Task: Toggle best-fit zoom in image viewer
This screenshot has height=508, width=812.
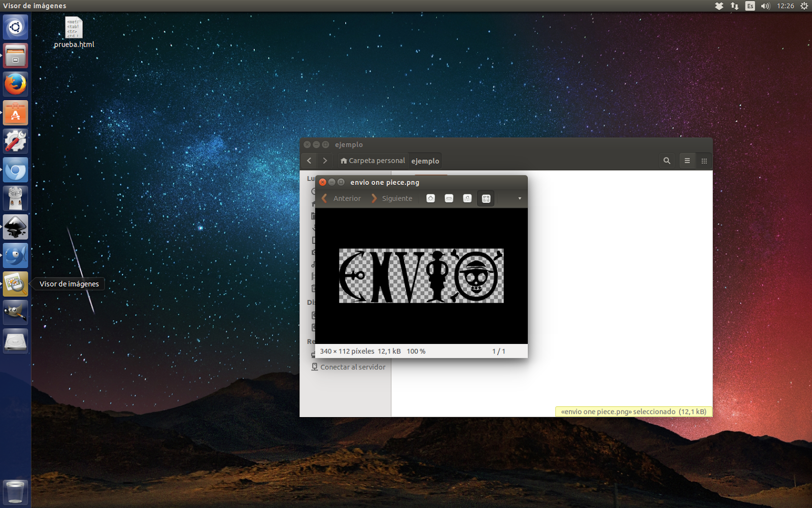Action: point(486,199)
